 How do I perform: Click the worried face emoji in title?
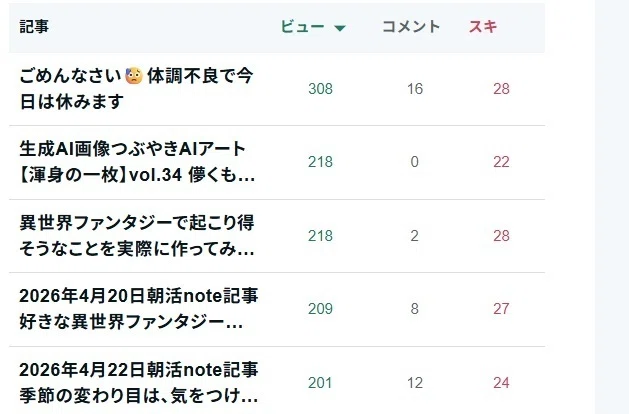[134, 75]
